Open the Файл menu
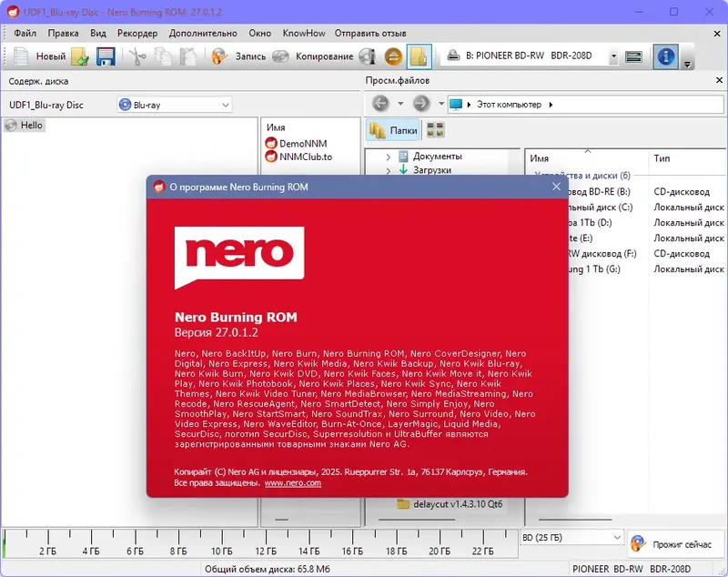Viewport: 728px width, 577px height. (x=25, y=33)
